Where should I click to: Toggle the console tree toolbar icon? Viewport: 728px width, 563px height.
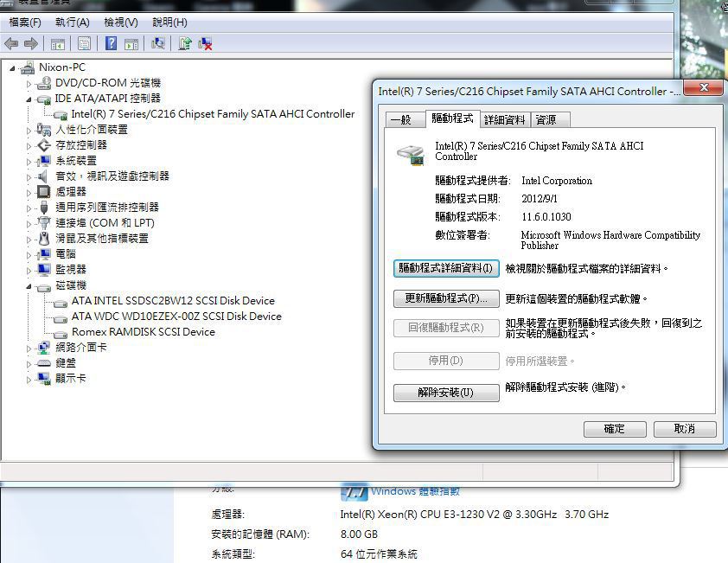tap(58, 44)
